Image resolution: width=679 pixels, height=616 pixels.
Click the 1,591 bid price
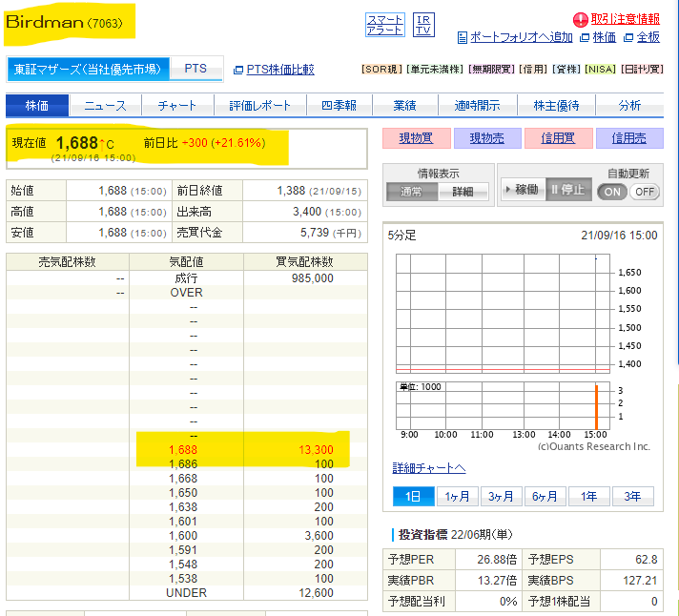[183, 550]
